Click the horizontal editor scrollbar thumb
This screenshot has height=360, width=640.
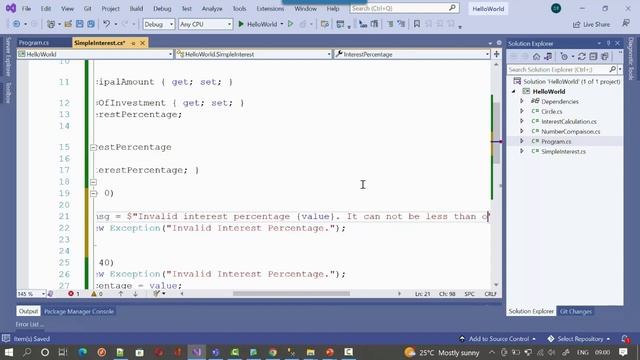(291, 293)
